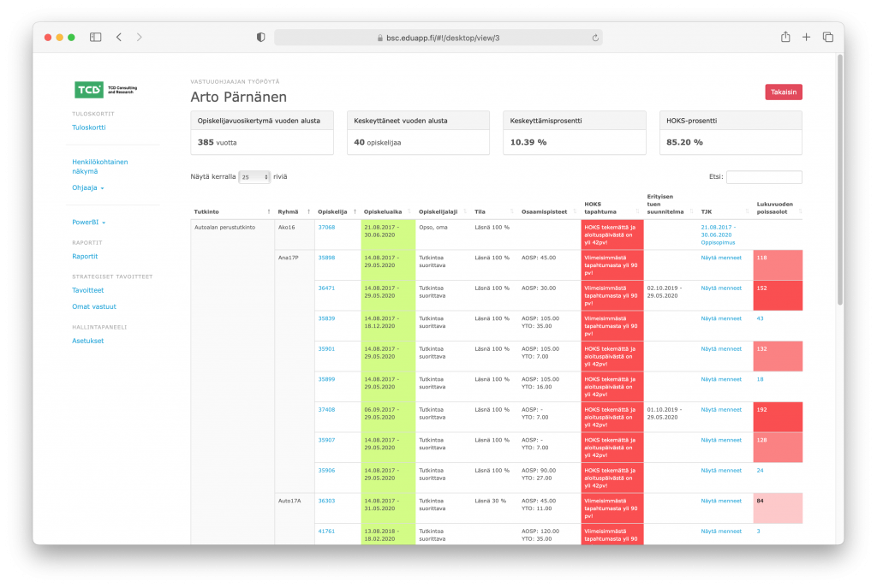The width and height of the screenshot is (877, 588).
Task: Show tab overview icon
Action: 828,38
